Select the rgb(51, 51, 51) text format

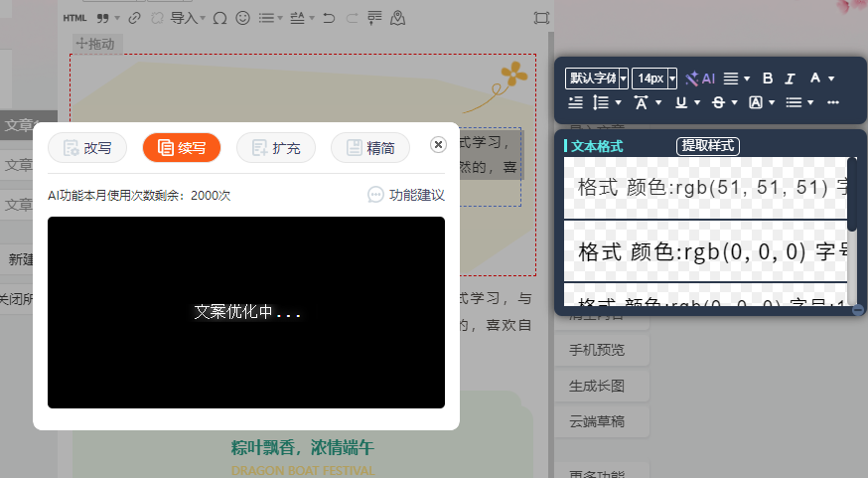pos(707,187)
